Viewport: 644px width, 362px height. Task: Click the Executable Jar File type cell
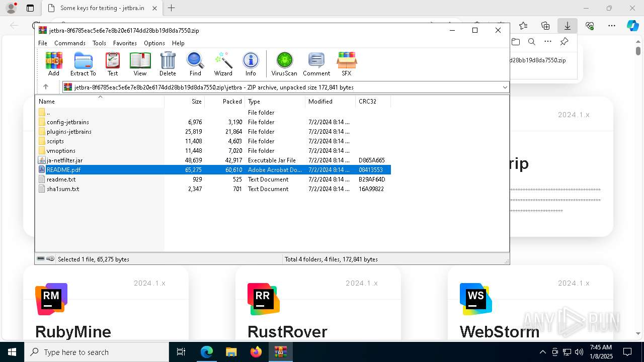272,160
